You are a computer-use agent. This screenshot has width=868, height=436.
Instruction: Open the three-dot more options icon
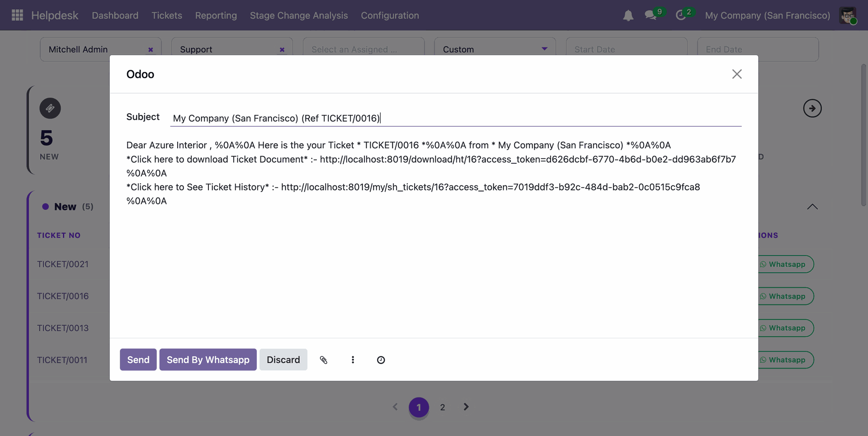pos(353,360)
